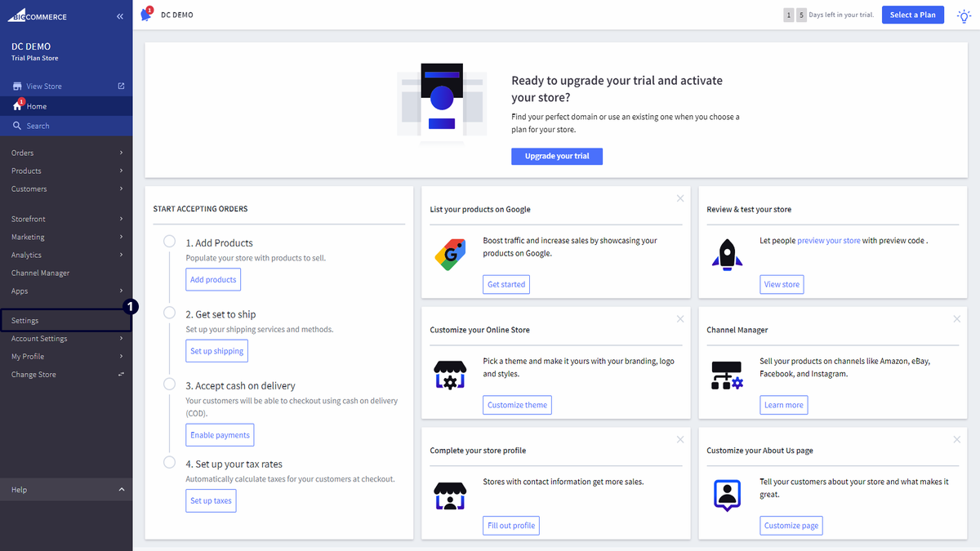Open Search in the sidebar
980x551 pixels.
tap(66, 126)
